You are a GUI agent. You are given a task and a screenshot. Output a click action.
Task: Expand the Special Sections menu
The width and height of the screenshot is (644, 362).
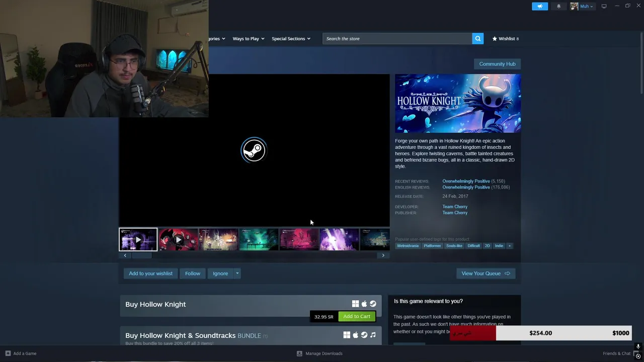click(x=291, y=39)
